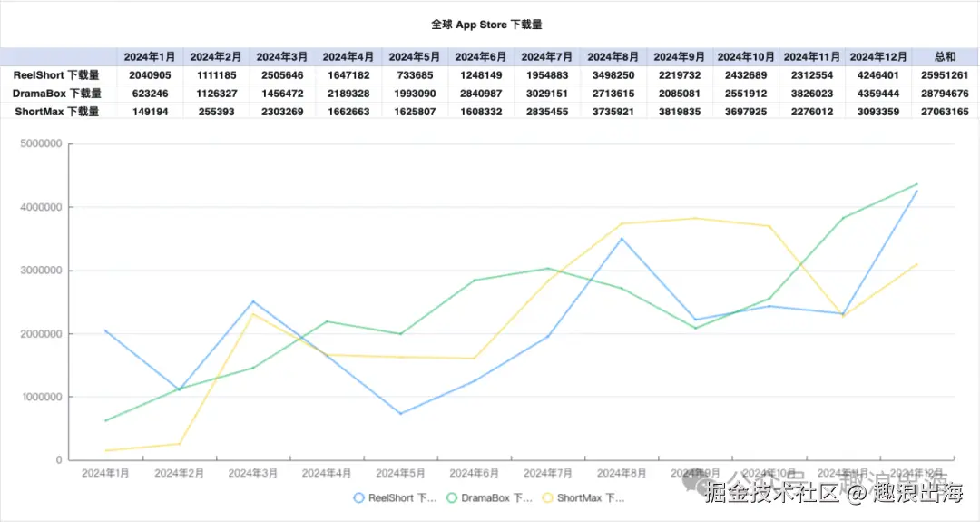
Task: Select cell 4246401 in ReelShort row
Action: point(878,75)
